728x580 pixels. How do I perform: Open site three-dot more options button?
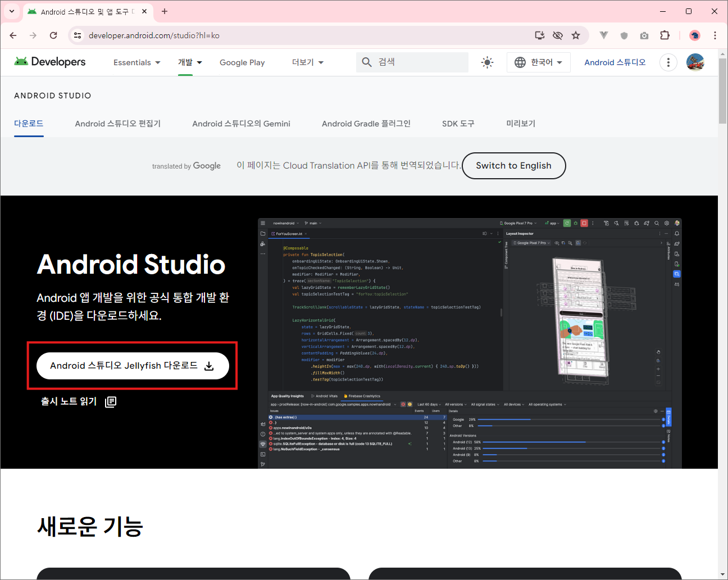coord(668,62)
